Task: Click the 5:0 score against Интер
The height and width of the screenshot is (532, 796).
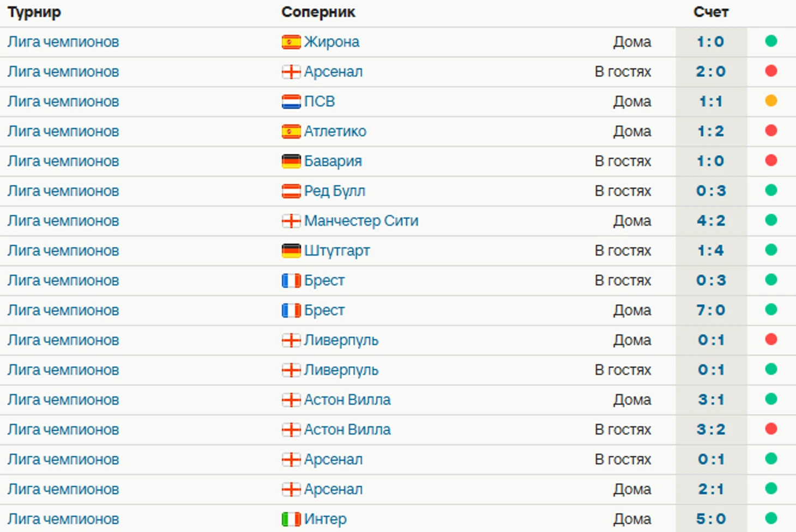Action: [x=711, y=519]
